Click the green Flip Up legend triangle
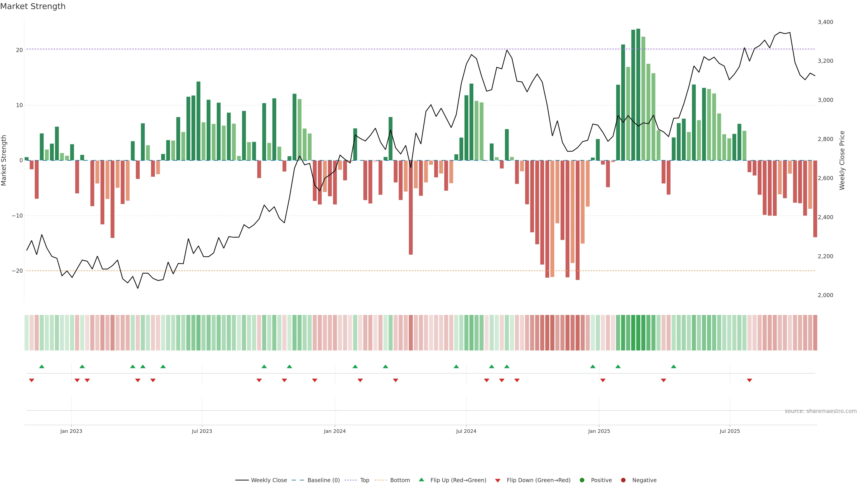Screen dimensions: 868x488 [x=421, y=480]
